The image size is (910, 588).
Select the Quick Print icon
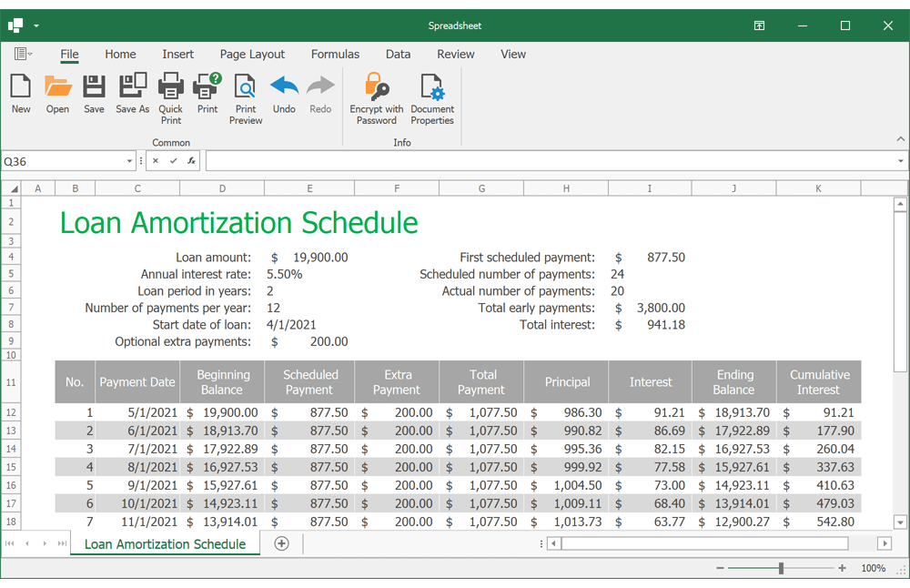(x=170, y=91)
